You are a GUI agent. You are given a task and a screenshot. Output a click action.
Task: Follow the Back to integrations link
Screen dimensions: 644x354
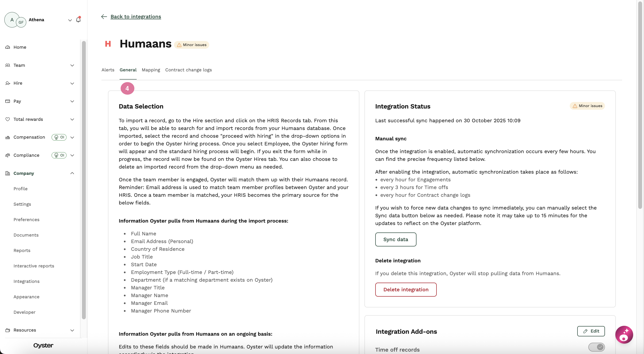136,16
